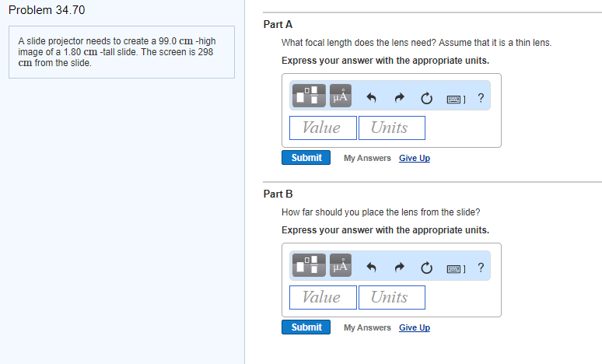Show keyboard shortcuts for Part B
This screenshot has width=602, height=364.
[x=456, y=269]
